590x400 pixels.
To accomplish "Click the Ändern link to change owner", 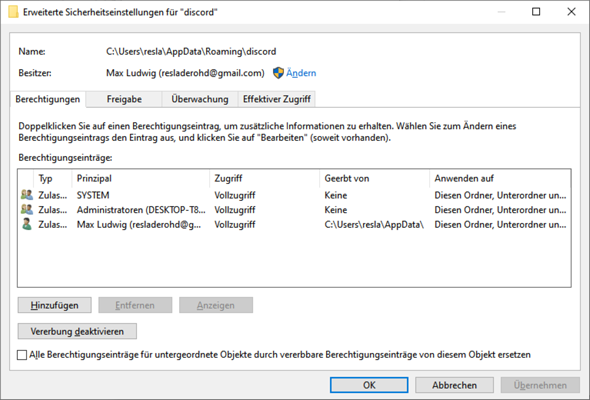I will coord(301,73).
